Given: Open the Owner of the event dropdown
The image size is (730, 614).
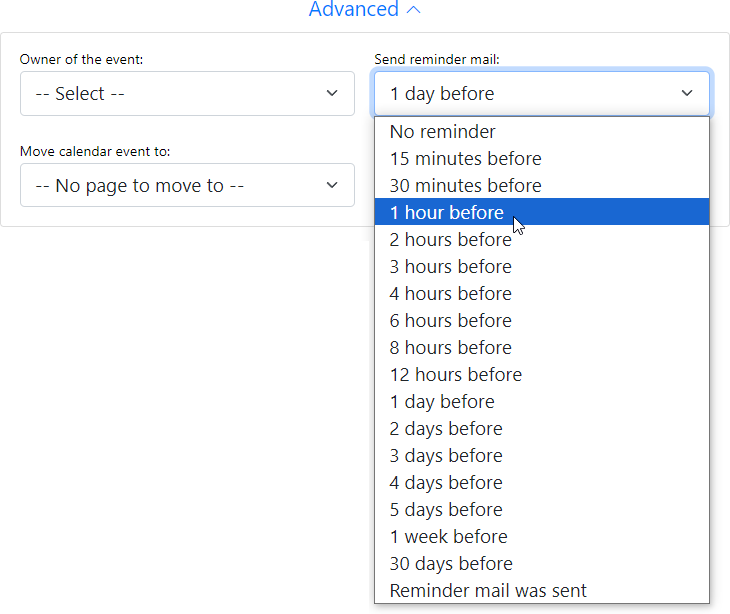Looking at the screenshot, I should 187,94.
